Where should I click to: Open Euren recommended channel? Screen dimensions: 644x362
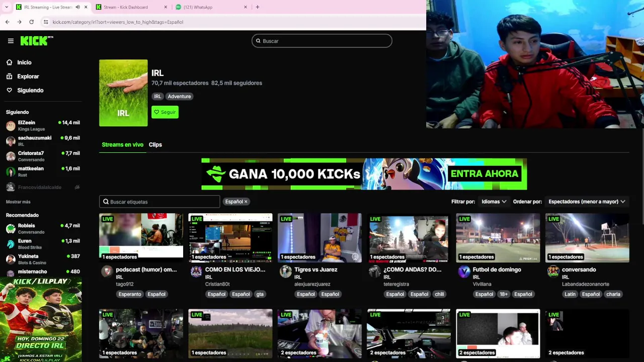(43, 244)
